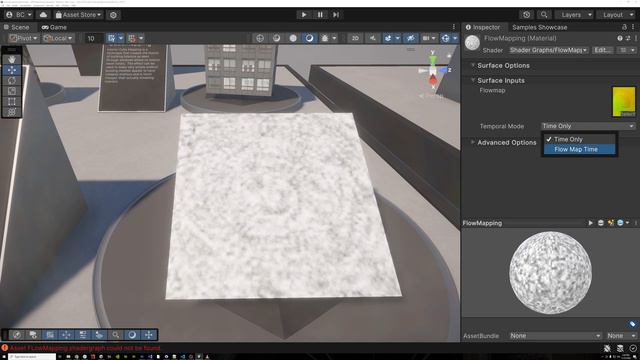Open the Pivot handle position dropdown

pyautogui.click(x=23, y=38)
